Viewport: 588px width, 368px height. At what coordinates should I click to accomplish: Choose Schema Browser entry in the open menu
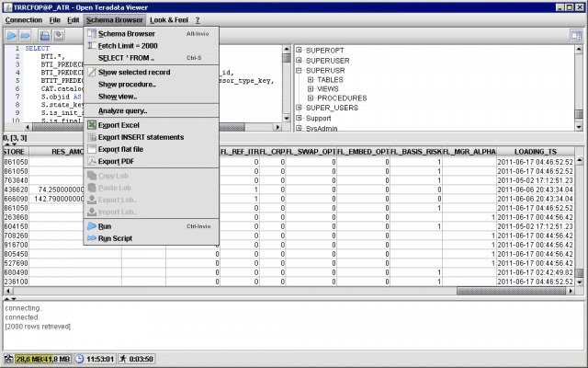[x=151, y=34]
